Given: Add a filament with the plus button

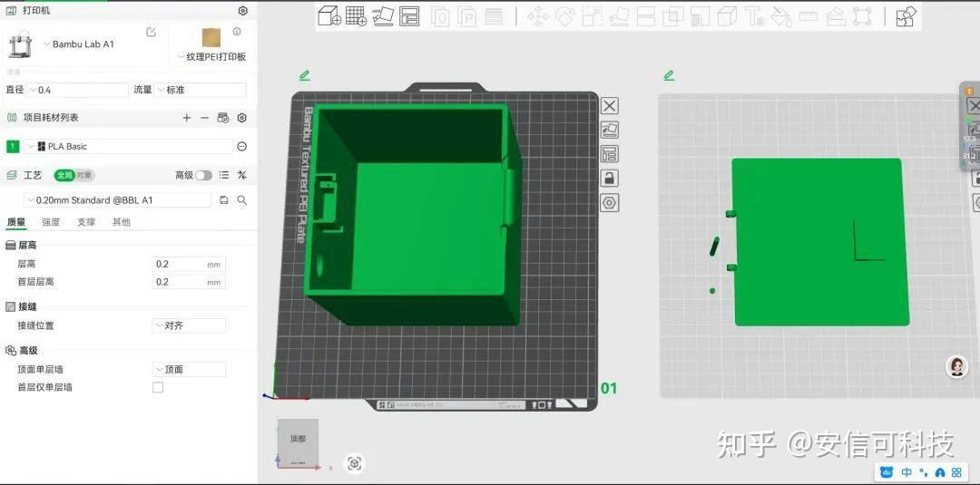Looking at the screenshot, I should (186, 118).
